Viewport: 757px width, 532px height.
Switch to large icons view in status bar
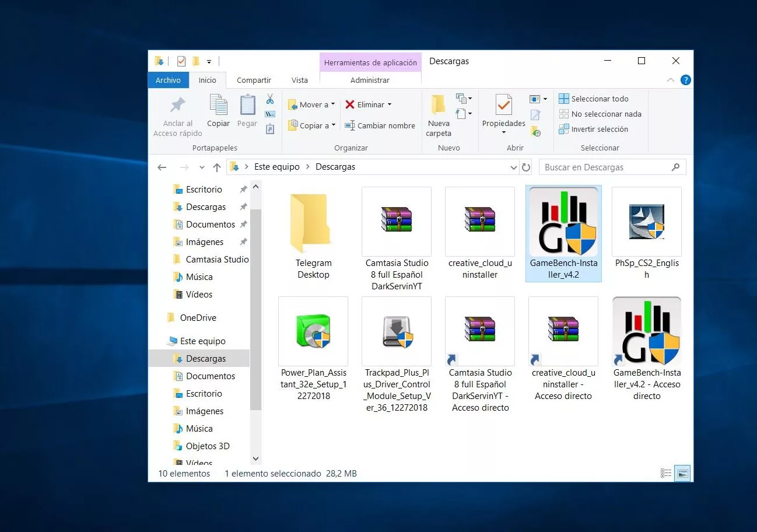683,473
